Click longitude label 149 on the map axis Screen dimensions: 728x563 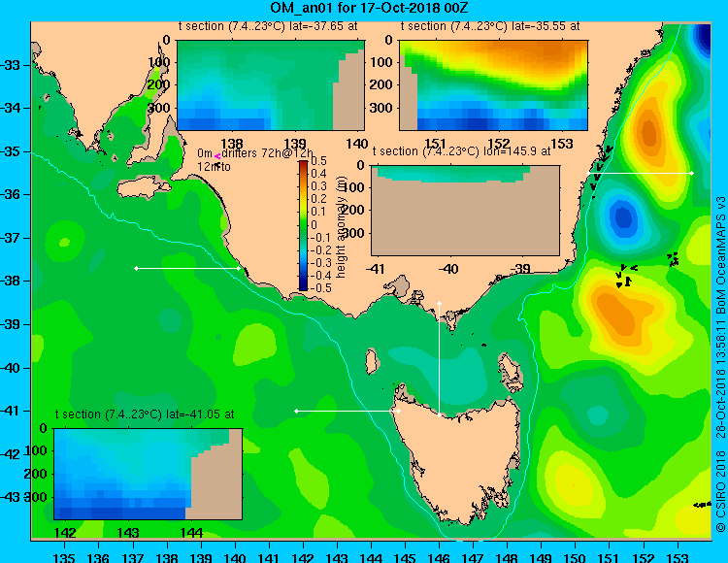(x=541, y=558)
